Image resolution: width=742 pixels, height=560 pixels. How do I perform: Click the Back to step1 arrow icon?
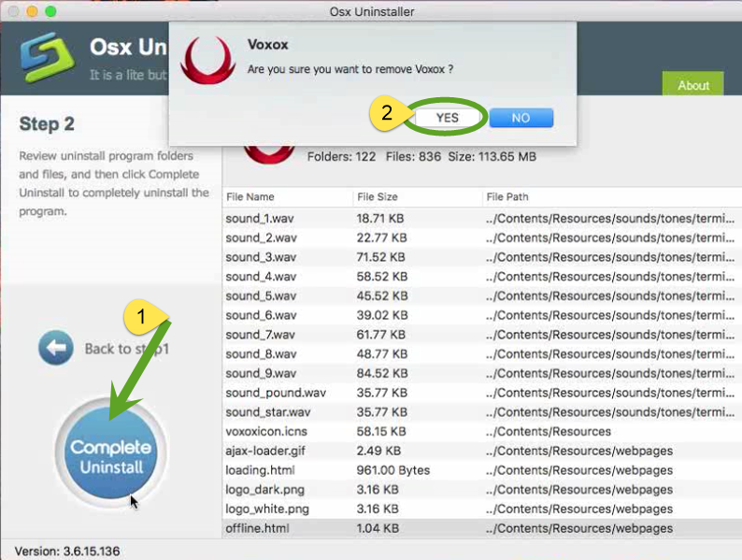(x=56, y=348)
